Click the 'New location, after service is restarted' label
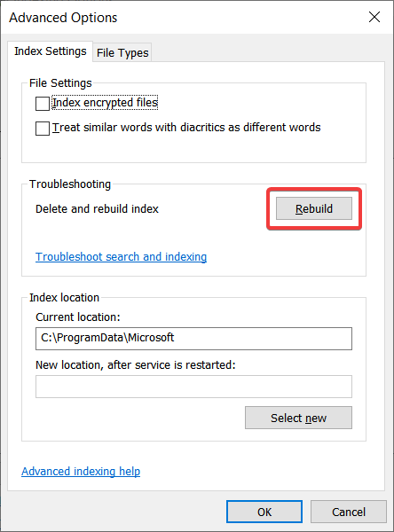394x532 pixels. click(x=136, y=364)
